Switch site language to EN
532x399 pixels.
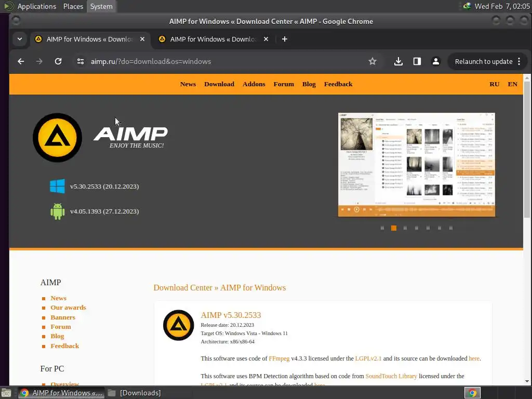512,84
